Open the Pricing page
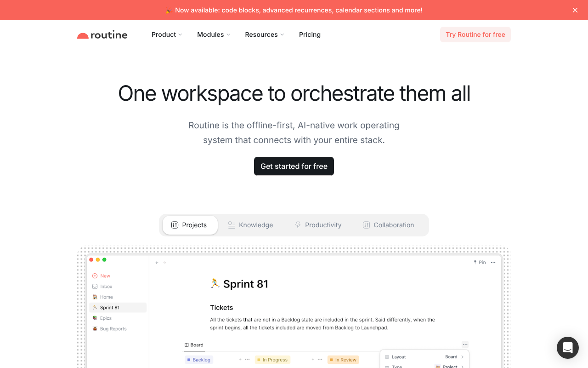The width and height of the screenshot is (588, 368). (x=310, y=34)
